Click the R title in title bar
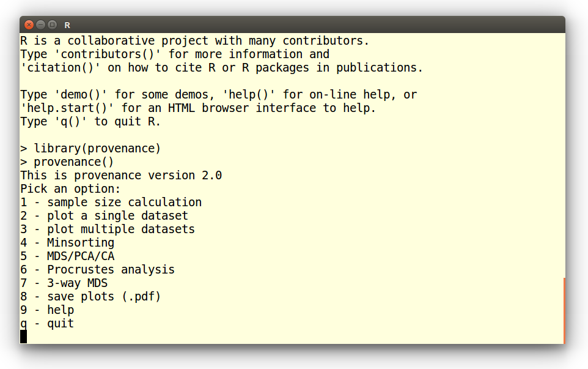Screen dimensions: 588x369 (67, 25)
